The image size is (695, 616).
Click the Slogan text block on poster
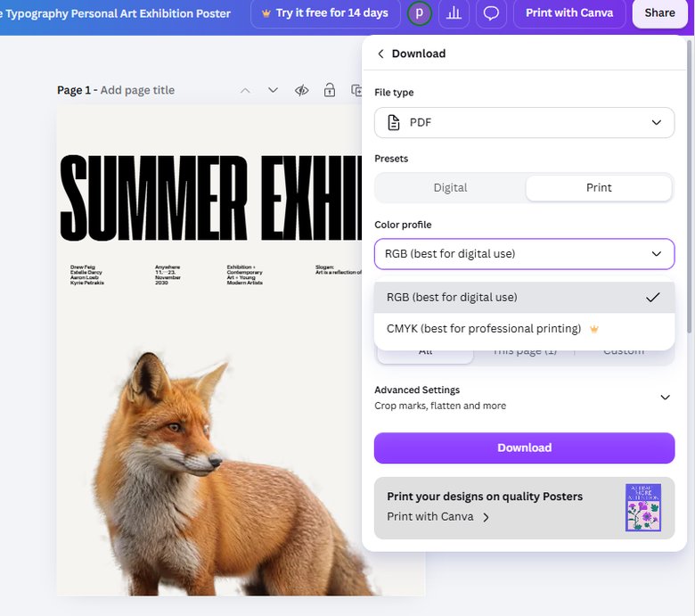339,269
